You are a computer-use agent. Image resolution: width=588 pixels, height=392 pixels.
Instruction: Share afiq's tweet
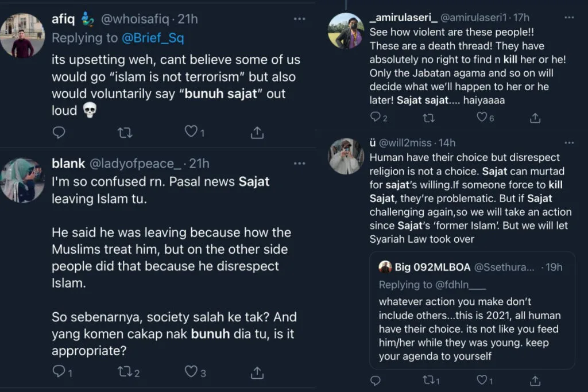point(257,133)
